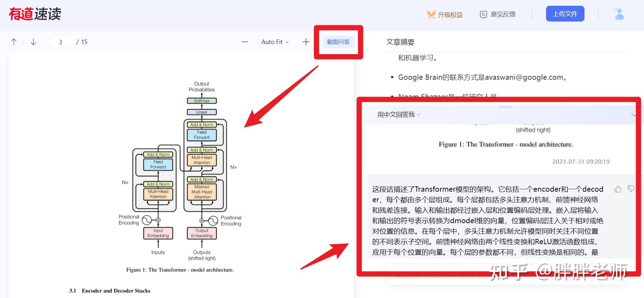Click the 有道速读 logo
This screenshot has height=298, width=644.
pyautogui.click(x=35, y=14)
